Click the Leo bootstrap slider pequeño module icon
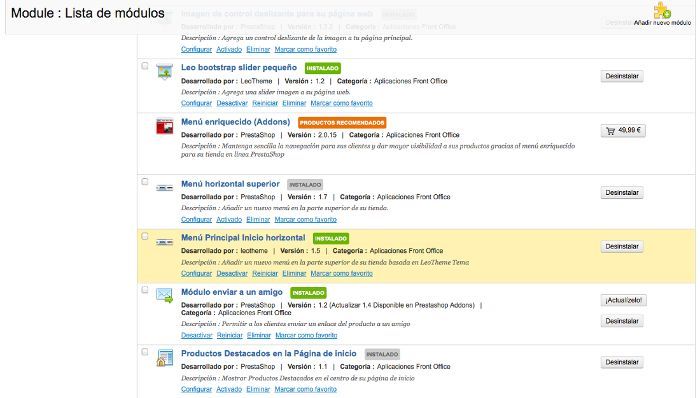This screenshot has width=700, height=398. [164, 71]
